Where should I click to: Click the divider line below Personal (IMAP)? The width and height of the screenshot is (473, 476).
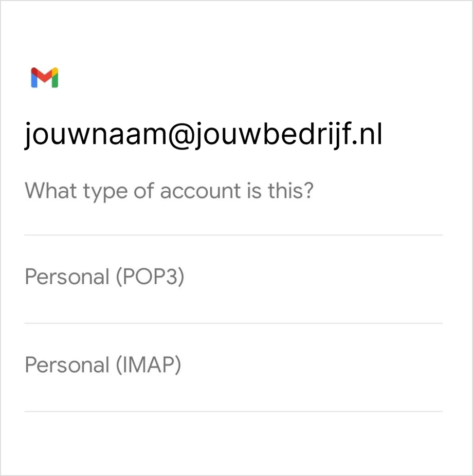233,411
